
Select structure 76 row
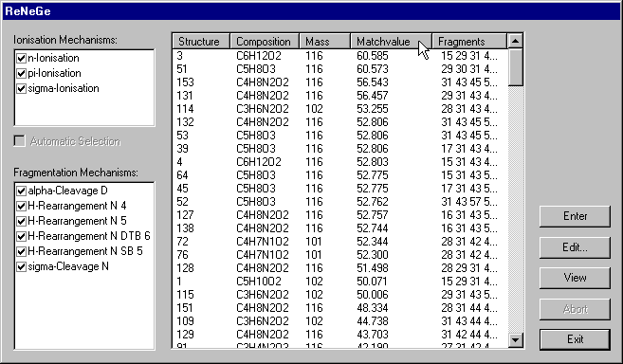(x=340, y=255)
